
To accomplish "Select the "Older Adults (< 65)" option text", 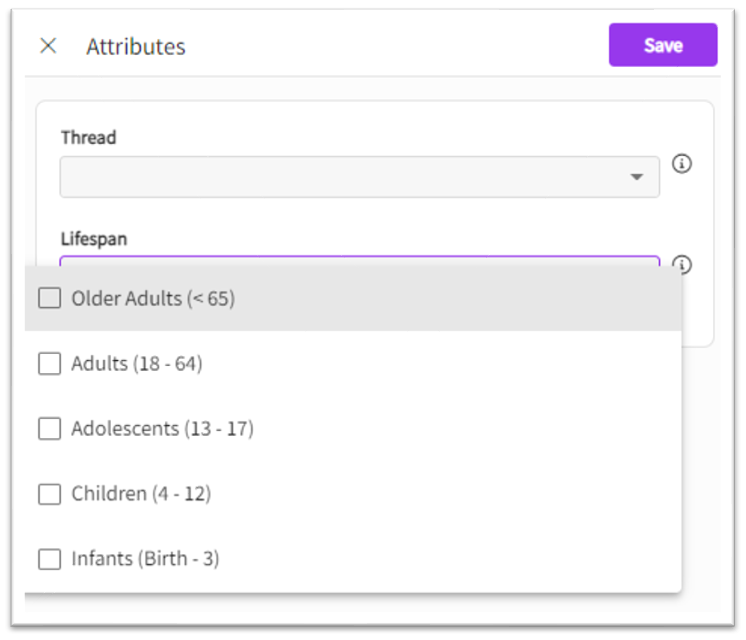I will click(x=153, y=298).
